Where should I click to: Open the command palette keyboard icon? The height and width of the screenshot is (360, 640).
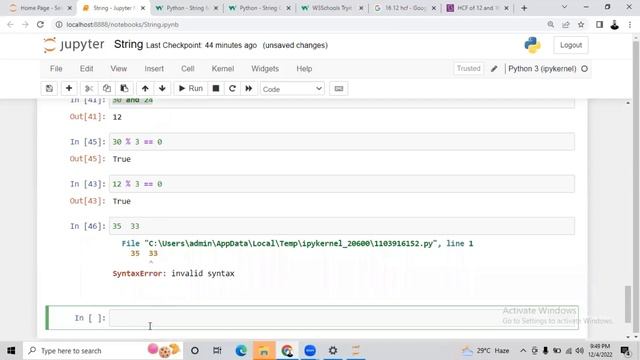pos(339,89)
